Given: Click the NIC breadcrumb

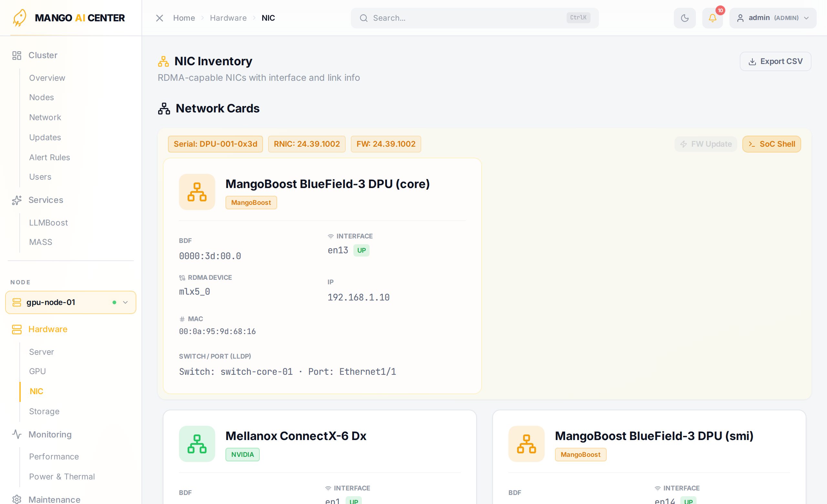Looking at the screenshot, I should point(268,18).
